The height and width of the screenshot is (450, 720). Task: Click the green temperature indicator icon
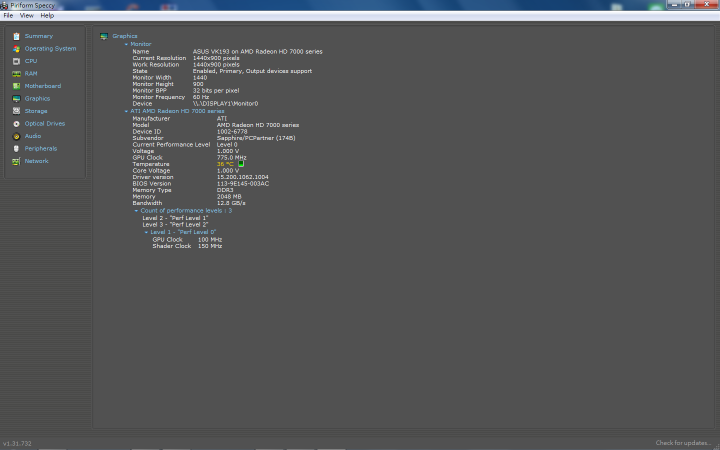(x=241, y=163)
